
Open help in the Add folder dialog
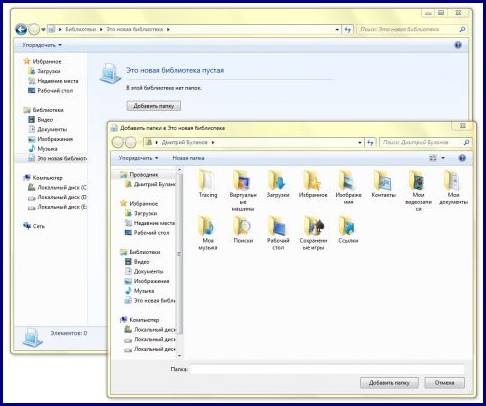pos(462,158)
